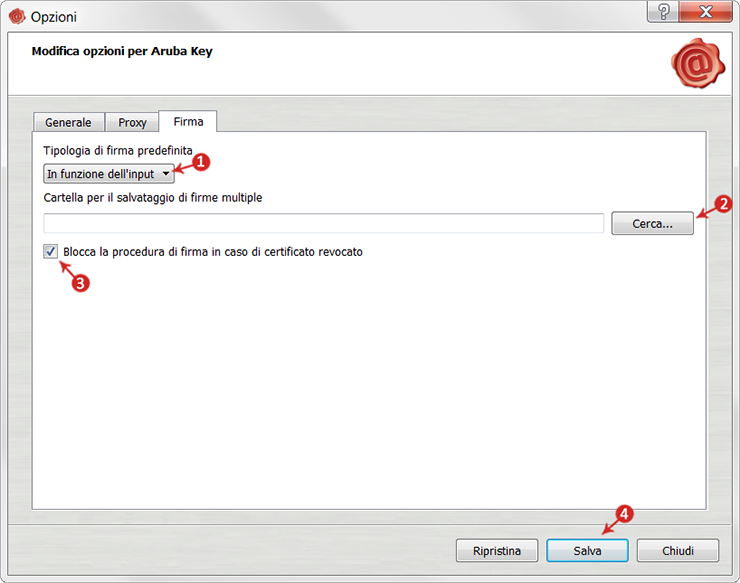Screen dimensions: 740x583
Task: Click the Ripristina button
Action: [x=497, y=551]
